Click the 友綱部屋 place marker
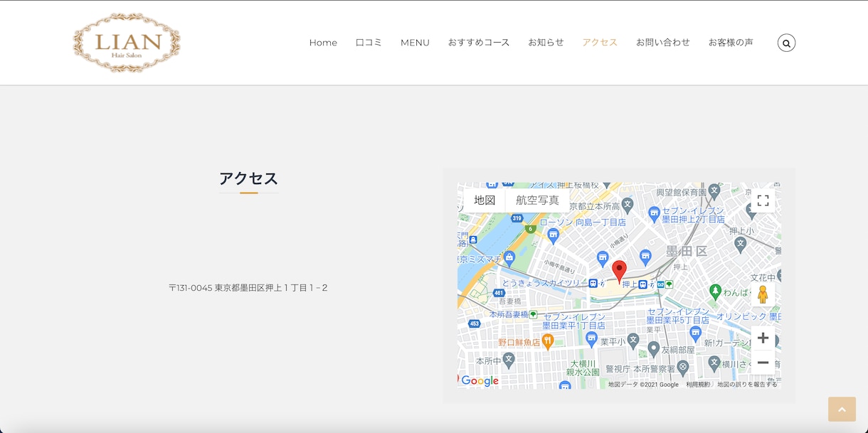 (x=654, y=349)
